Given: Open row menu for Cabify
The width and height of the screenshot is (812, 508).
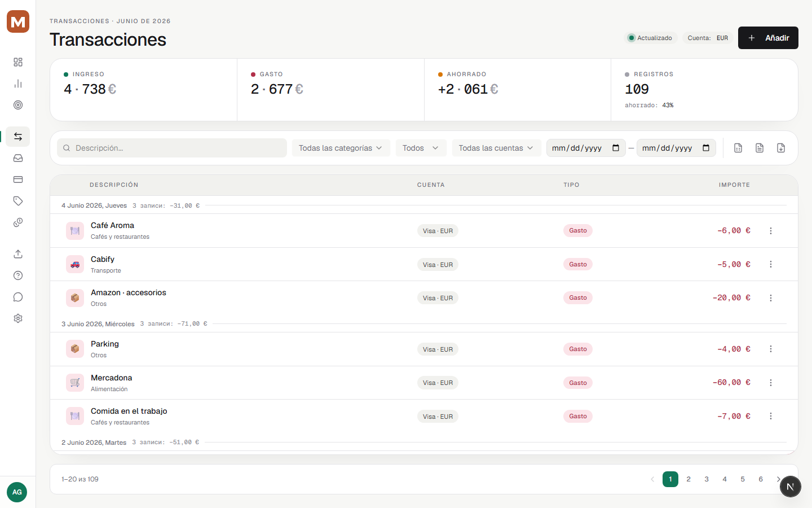Looking at the screenshot, I should pos(771,264).
